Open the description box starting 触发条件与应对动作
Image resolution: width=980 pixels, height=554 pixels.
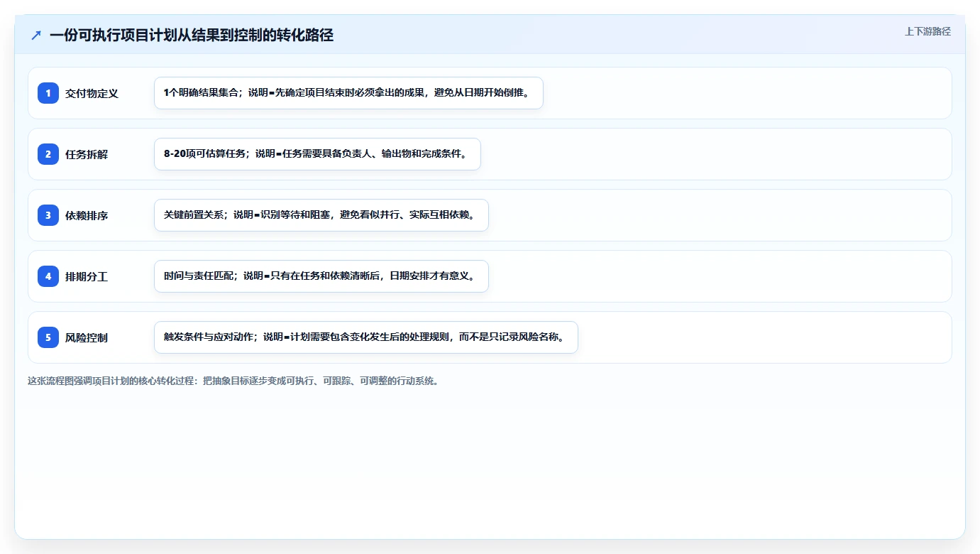pyautogui.click(x=366, y=337)
